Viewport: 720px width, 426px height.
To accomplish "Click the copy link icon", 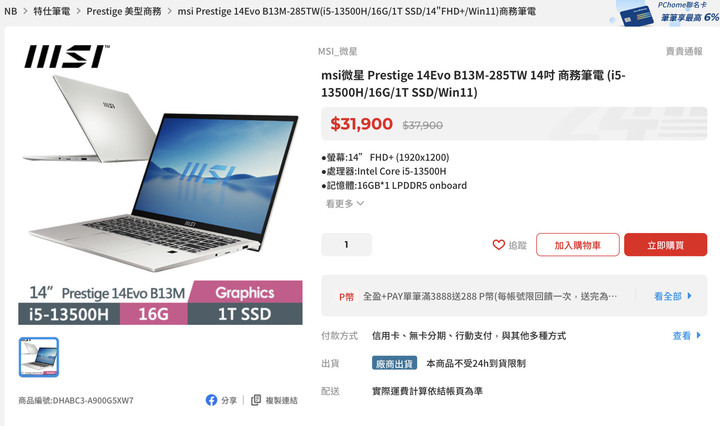I will click(256, 400).
